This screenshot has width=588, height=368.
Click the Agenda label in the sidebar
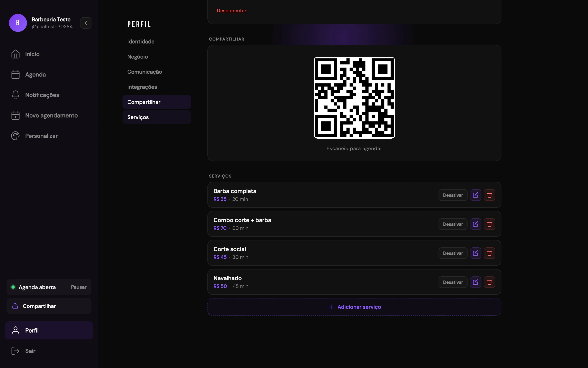[36, 74]
